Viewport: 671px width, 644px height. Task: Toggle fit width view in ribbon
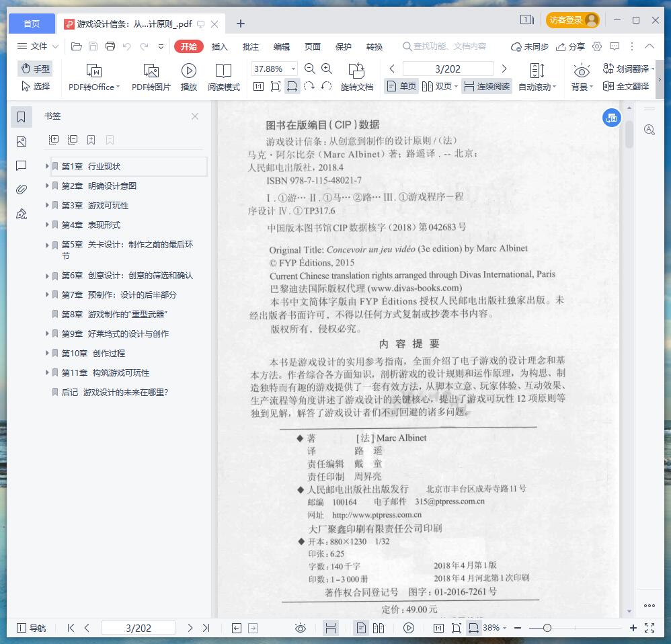(x=292, y=87)
